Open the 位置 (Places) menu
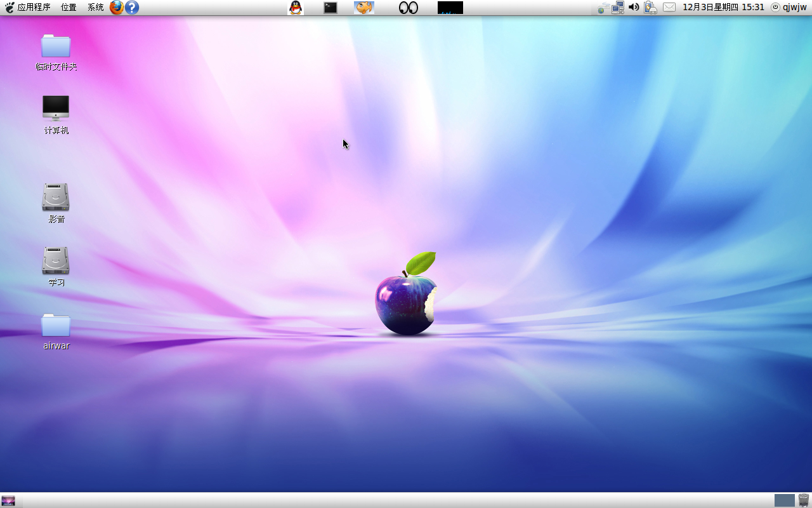Image resolution: width=812 pixels, height=508 pixels. click(69, 8)
